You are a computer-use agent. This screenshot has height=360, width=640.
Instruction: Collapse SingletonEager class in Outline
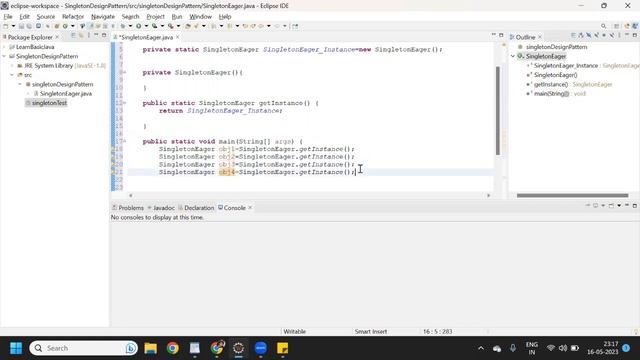pyautogui.click(x=513, y=56)
